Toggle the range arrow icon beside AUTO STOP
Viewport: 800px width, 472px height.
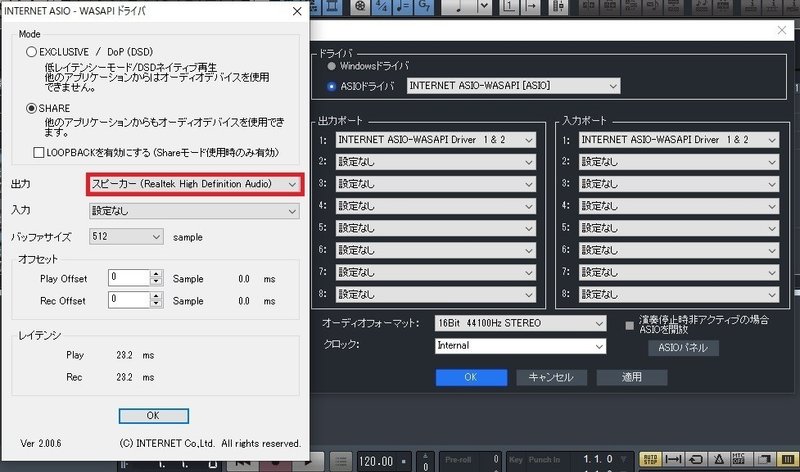click(673, 459)
